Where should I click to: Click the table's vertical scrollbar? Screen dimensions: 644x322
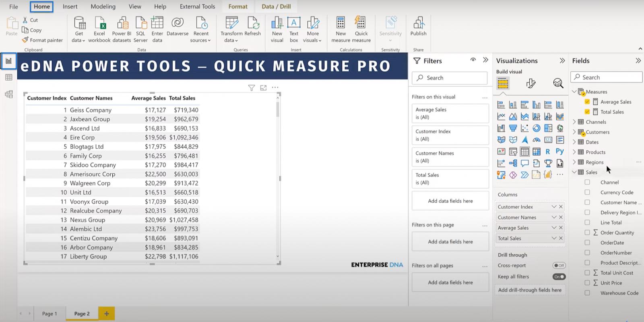(x=278, y=109)
